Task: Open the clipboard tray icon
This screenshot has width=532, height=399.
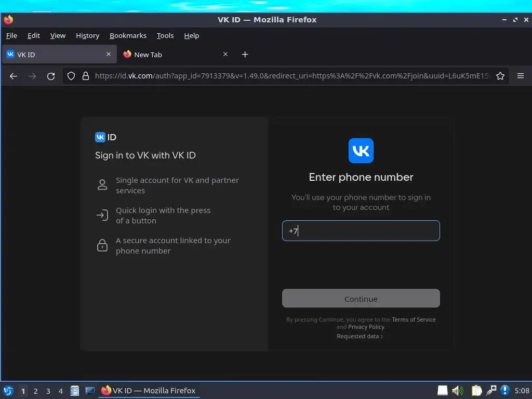Action: (476, 391)
